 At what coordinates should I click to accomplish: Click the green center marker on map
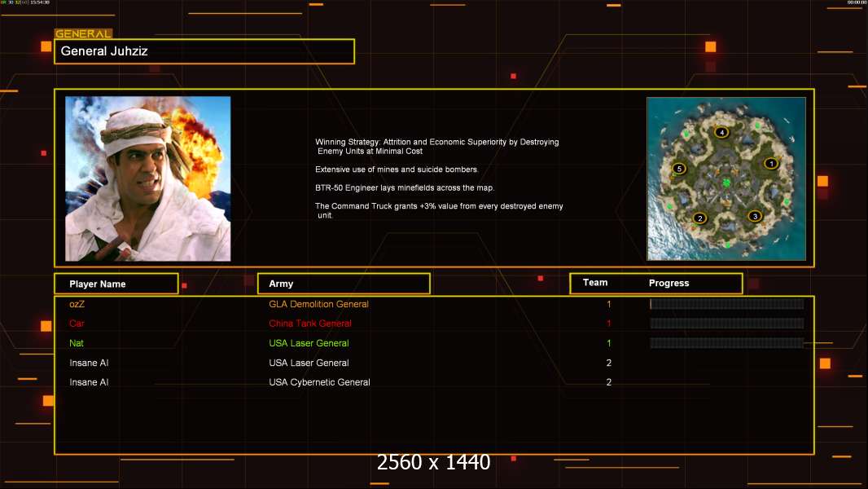(726, 183)
